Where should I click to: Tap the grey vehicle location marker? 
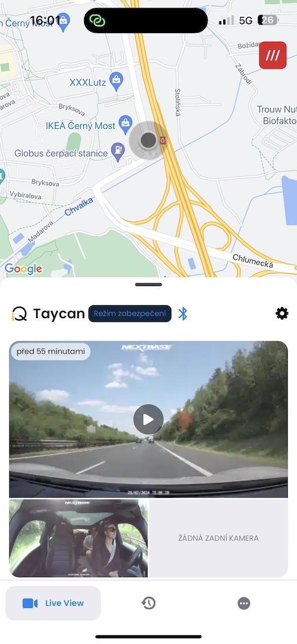pos(148,141)
